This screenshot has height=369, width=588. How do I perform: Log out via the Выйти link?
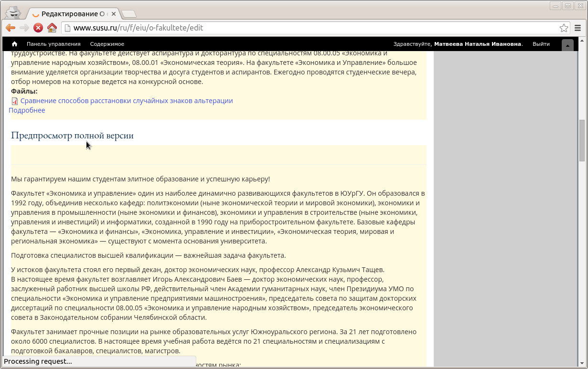[x=541, y=44]
